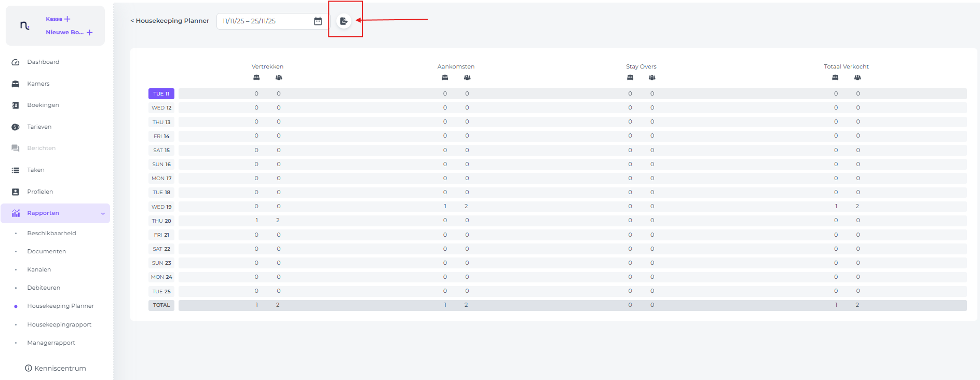Click the Profielen person icon
Viewport: 980px width, 380px height.
[x=16, y=192]
